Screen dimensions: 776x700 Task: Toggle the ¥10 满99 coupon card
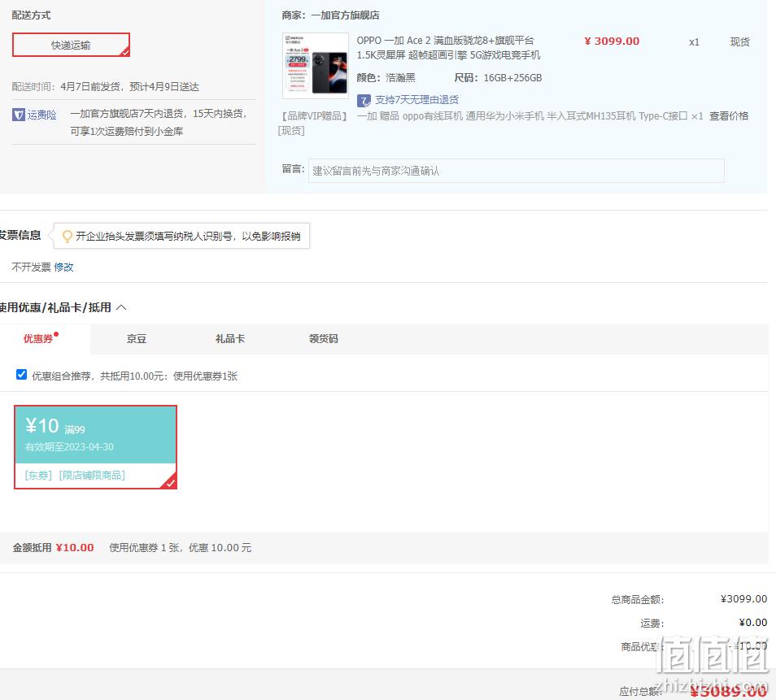tap(95, 447)
